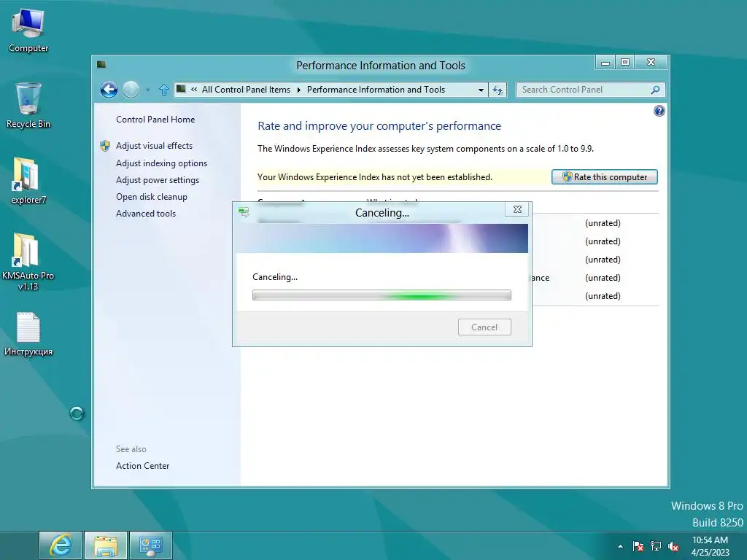Click the Windows Experience Index not established message
The height and width of the screenshot is (560, 747).
(375, 177)
